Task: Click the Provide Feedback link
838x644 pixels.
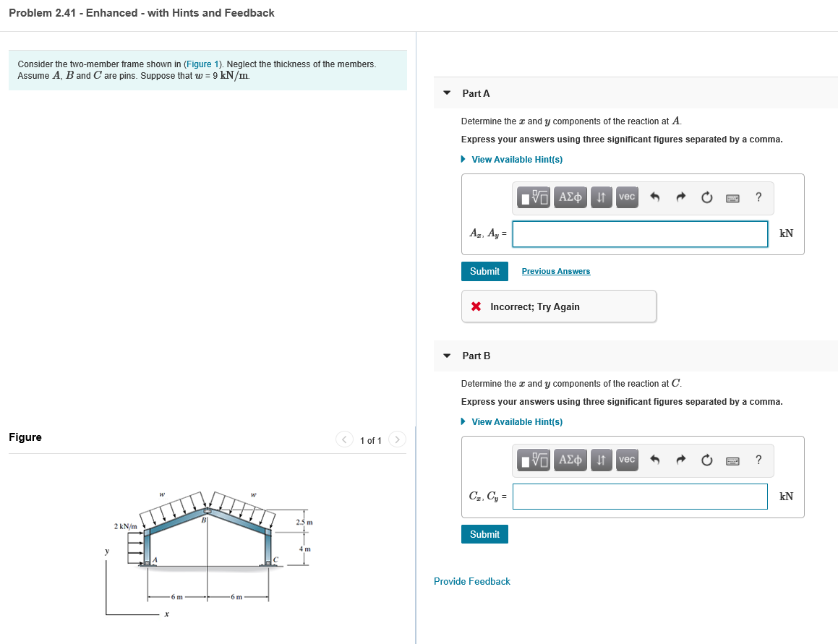Action: pos(471,581)
